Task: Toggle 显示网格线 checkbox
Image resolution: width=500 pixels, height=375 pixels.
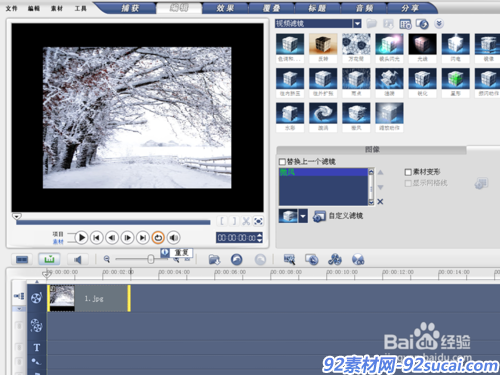Action: 408,183
